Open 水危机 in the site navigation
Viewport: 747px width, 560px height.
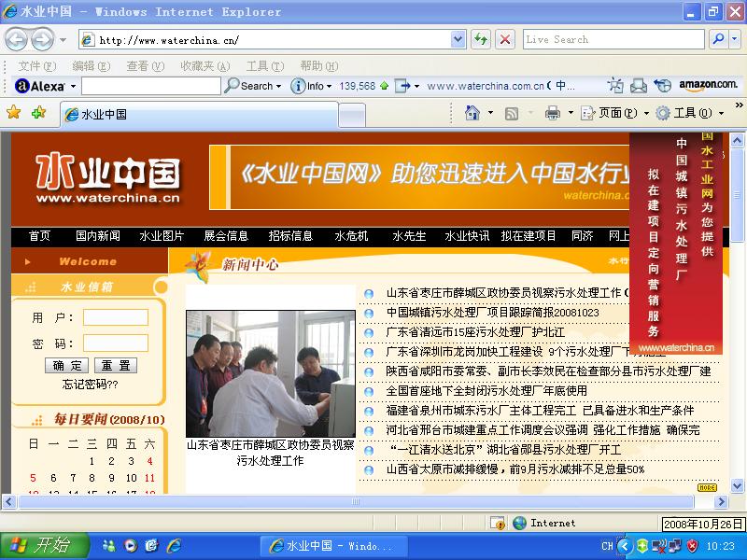[x=351, y=236]
